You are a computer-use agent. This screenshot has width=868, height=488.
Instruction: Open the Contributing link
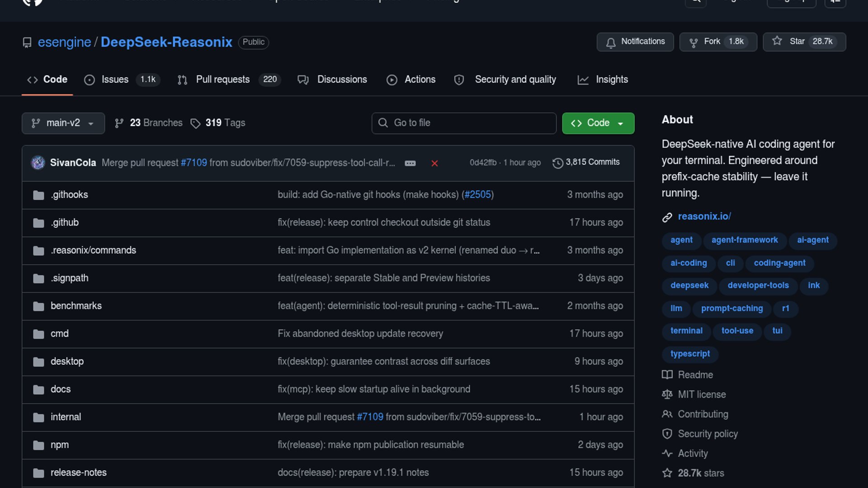695,414
